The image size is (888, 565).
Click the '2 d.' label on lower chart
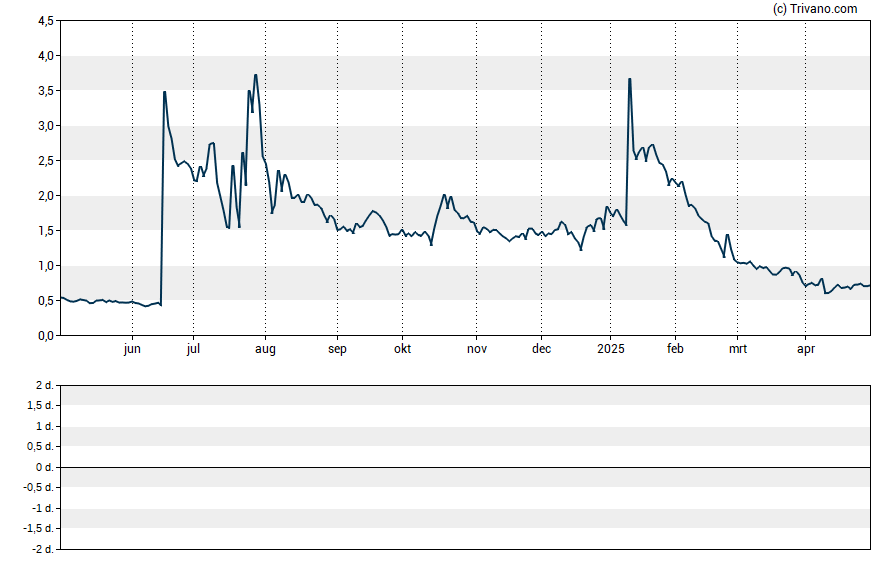click(44, 386)
